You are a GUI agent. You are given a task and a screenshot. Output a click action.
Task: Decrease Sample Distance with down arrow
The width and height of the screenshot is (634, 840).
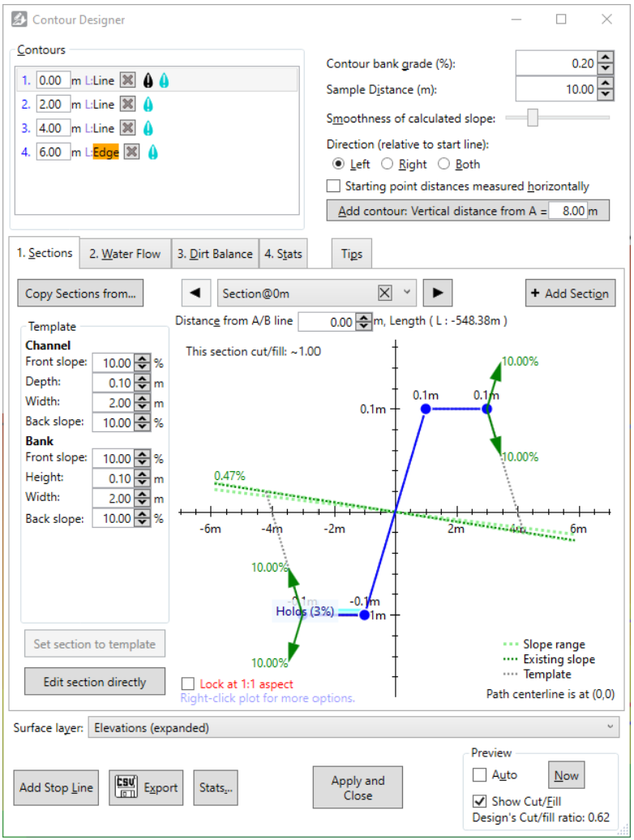pos(605,95)
